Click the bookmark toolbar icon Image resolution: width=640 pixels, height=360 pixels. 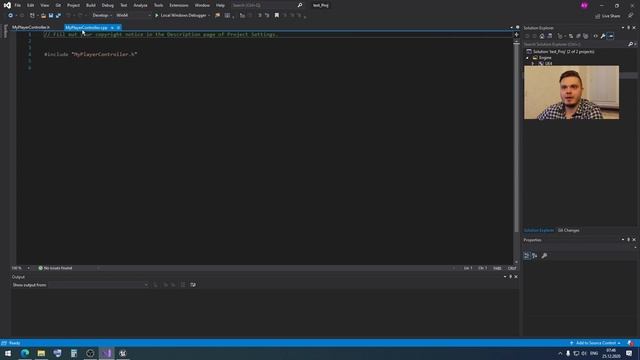point(277,16)
